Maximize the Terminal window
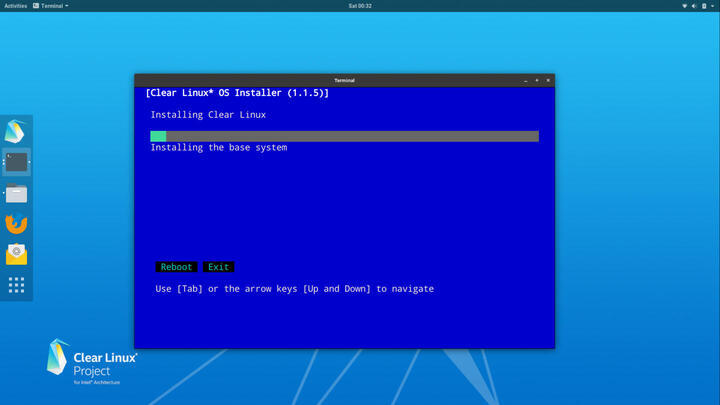 [537, 80]
